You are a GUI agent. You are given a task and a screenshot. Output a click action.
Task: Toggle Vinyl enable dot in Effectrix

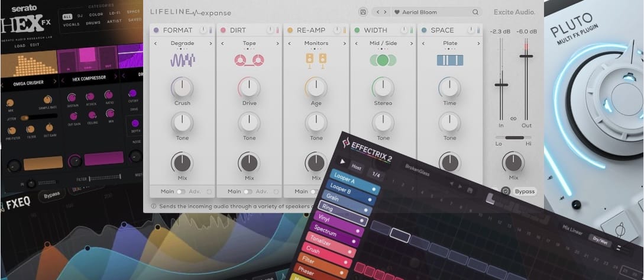357,231
